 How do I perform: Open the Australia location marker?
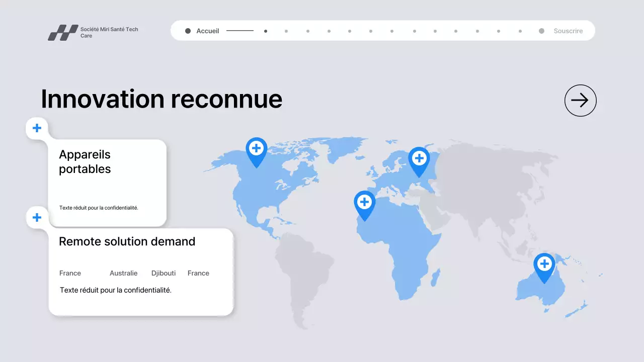coord(545,263)
